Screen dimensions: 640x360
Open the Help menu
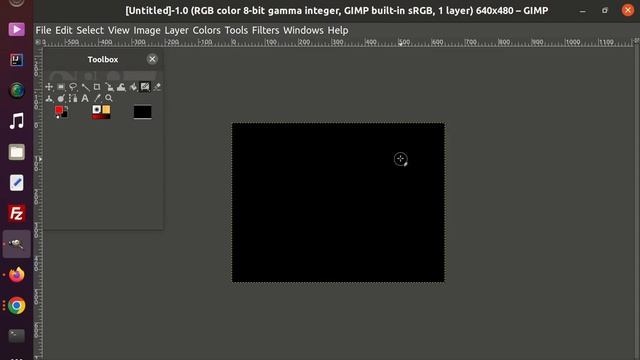(x=338, y=30)
